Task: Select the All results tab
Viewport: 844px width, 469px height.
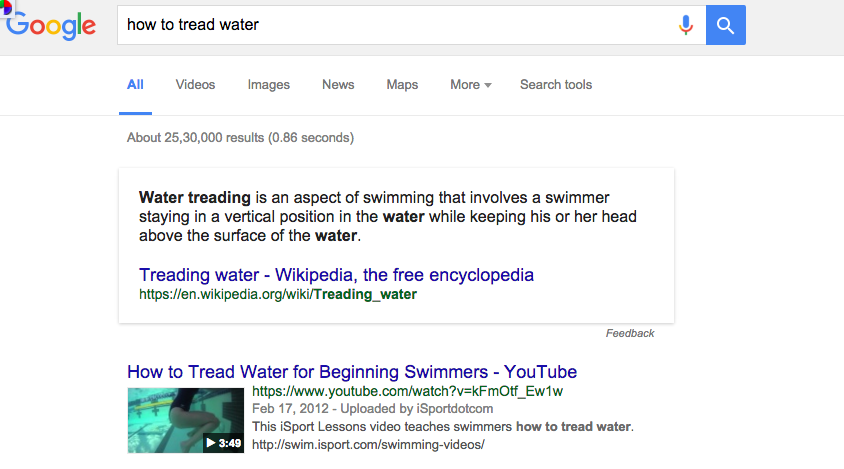Action: 135,85
